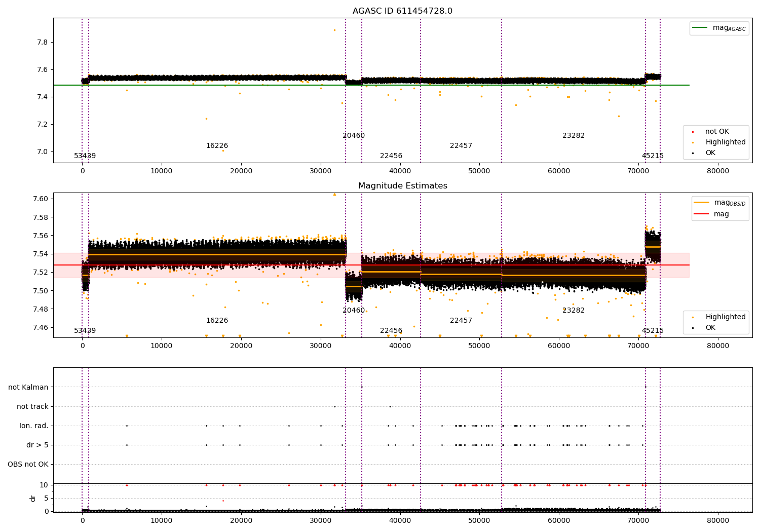Click the orange outlier point near 7.9 magnitude
Viewport: 760px width, 532px height.
[334, 30]
